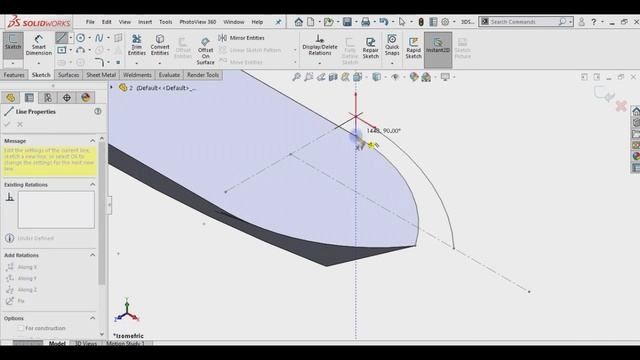Open the File menu
This screenshot has width=640, height=360.
pos(90,22)
